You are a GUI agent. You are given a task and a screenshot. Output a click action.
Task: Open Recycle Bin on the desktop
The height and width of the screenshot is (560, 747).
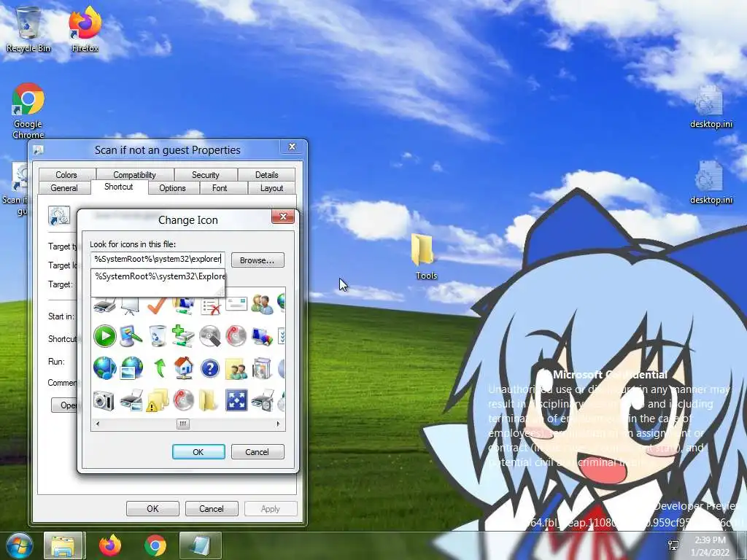coord(28,29)
